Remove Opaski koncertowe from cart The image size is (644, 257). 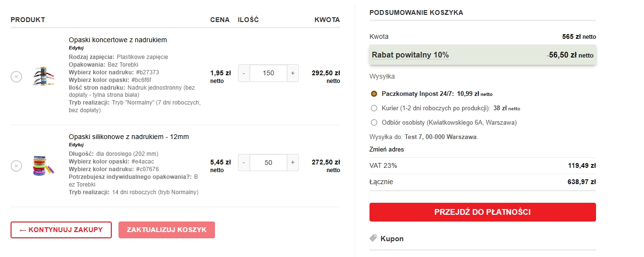pyautogui.click(x=16, y=76)
